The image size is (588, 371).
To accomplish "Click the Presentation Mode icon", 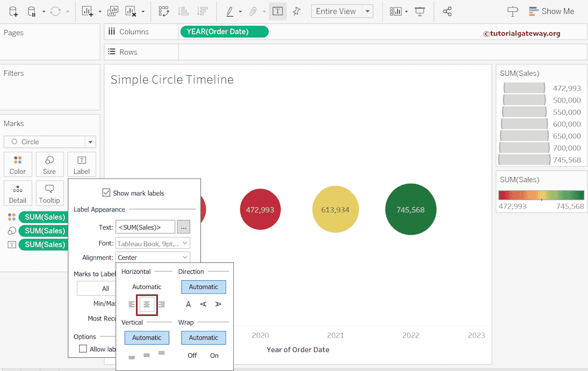I will tap(420, 11).
